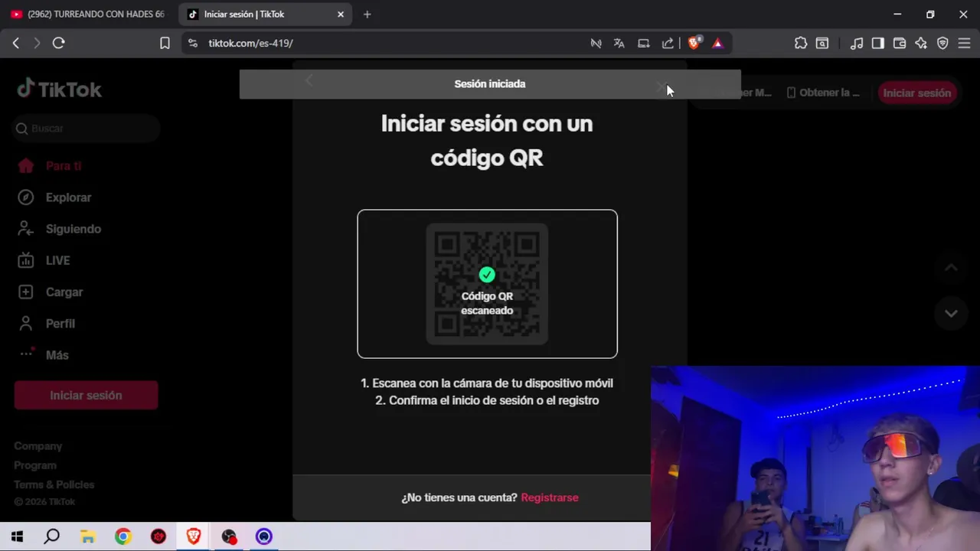The width and height of the screenshot is (980, 551).
Task: Open File Explorer from the taskbar
Action: coord(88,536)
